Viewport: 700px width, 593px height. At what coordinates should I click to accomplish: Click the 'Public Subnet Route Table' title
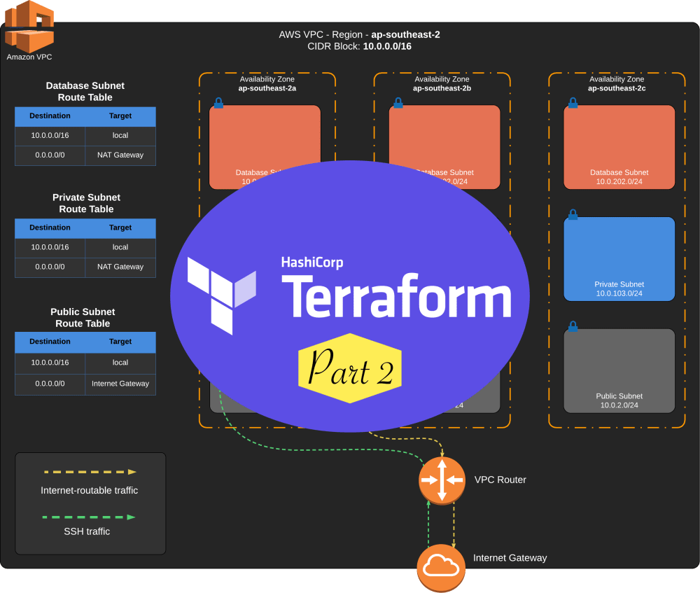[83, 317]
